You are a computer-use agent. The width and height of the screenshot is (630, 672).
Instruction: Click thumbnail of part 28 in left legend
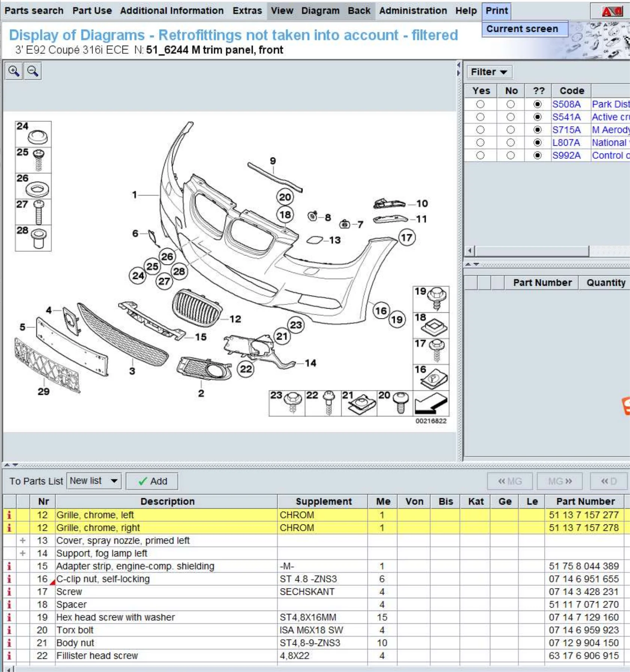33,238
